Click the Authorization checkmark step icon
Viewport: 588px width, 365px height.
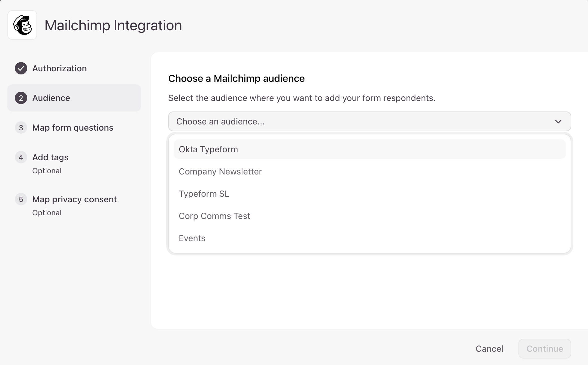pyautogui.click(x=21, y=68)
